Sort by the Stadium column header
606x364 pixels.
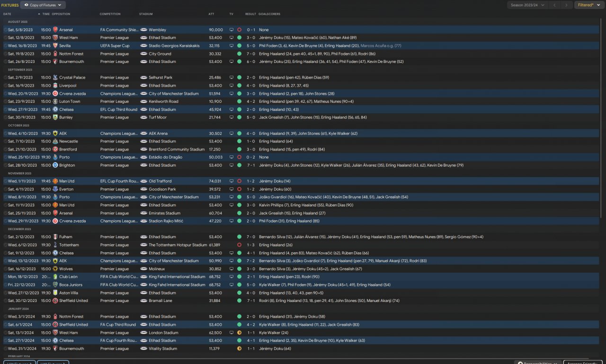pos(146,14)
